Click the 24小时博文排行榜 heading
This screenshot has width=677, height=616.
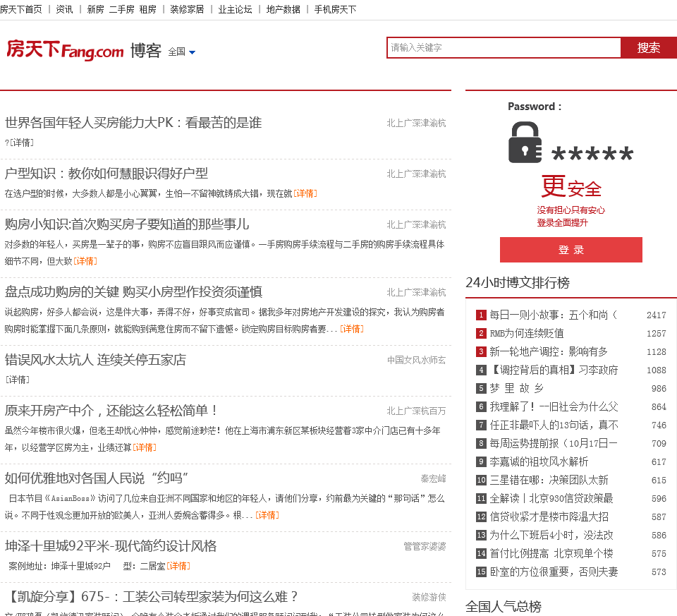coord(518,282)
